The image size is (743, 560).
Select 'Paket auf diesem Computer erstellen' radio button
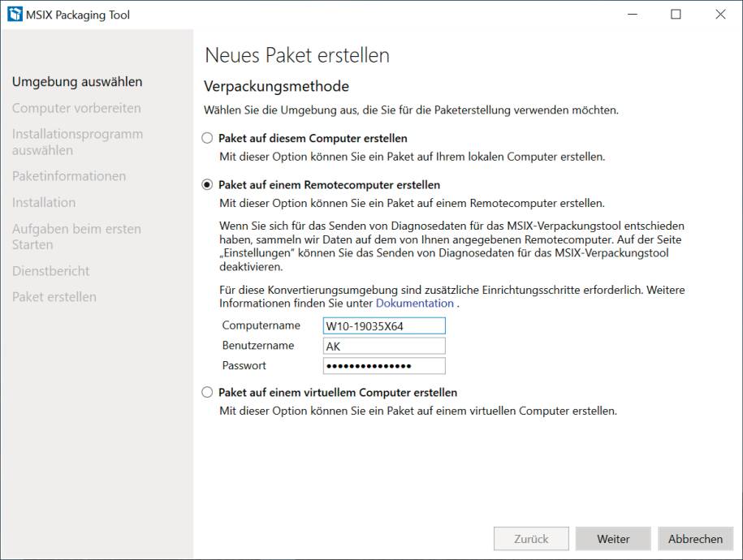[207, 138]
